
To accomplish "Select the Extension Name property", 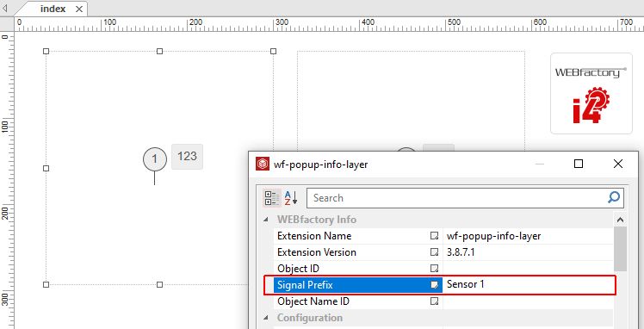I will (x=314, y=236).
